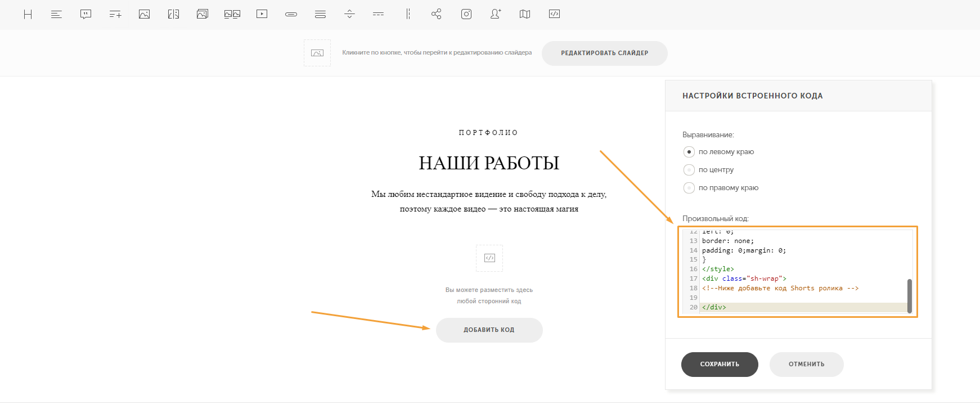
Task: Click the 'border: none;' code line
Action: tap(728, 241)
